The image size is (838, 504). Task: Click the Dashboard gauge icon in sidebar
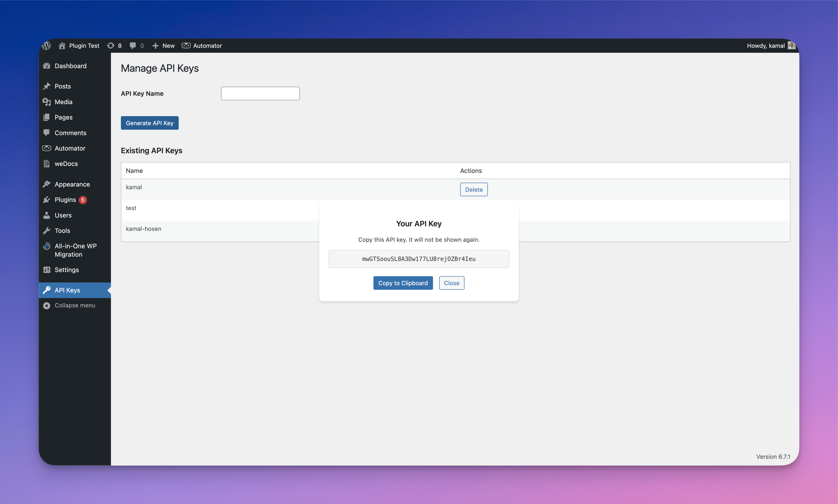[x=47, y=66]
